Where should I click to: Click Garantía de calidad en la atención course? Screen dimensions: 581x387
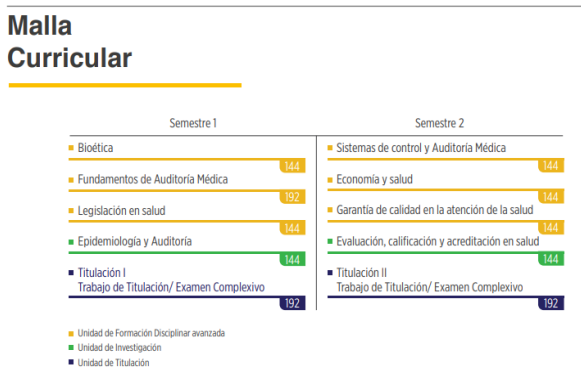pyautogui.click(x=435, y=210)
